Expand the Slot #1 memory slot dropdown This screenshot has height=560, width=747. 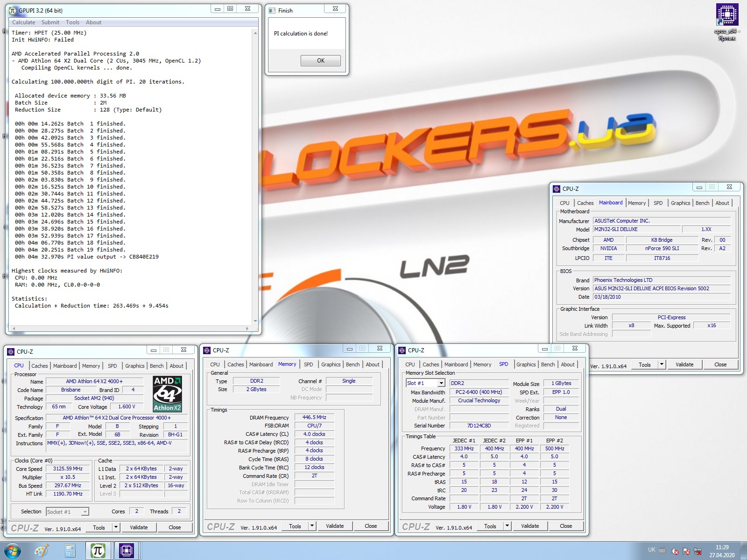pyautogui.click(x=441, y=383)
